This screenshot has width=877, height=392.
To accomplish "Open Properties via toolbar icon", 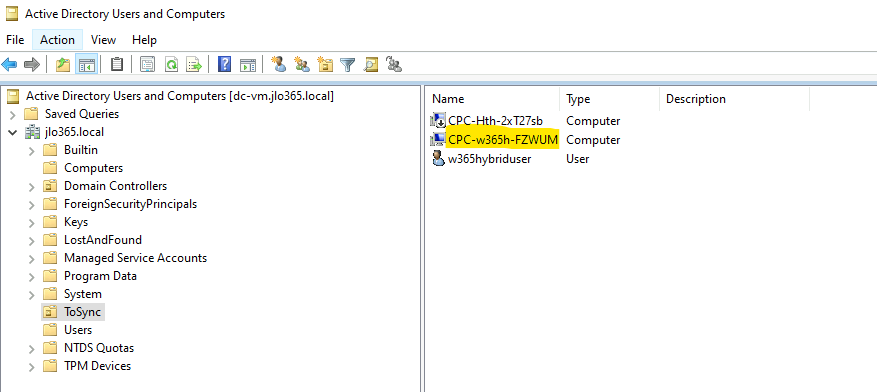I will 147,65.
